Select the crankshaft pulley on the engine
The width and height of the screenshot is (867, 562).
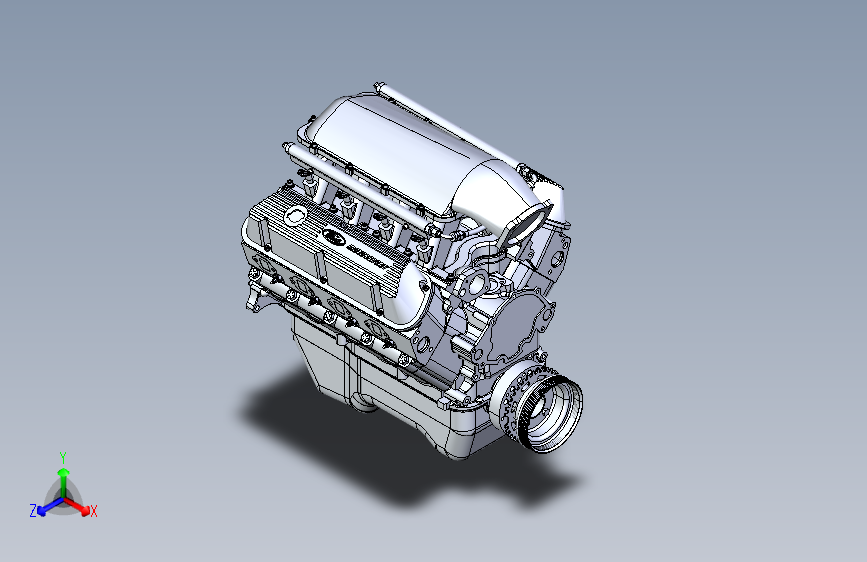tap(537, 407)
